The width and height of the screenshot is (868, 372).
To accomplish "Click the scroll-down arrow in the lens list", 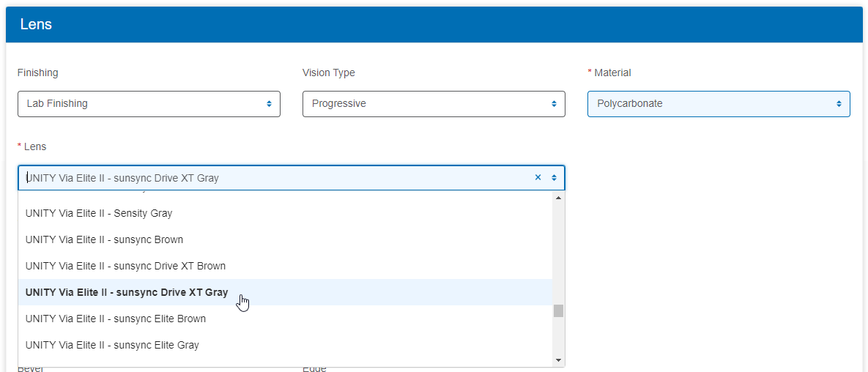I will [x=558, y=360].
